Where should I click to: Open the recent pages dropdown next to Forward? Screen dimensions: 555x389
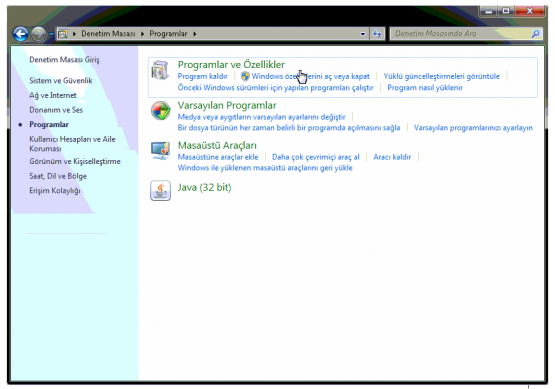click(51, 34)
